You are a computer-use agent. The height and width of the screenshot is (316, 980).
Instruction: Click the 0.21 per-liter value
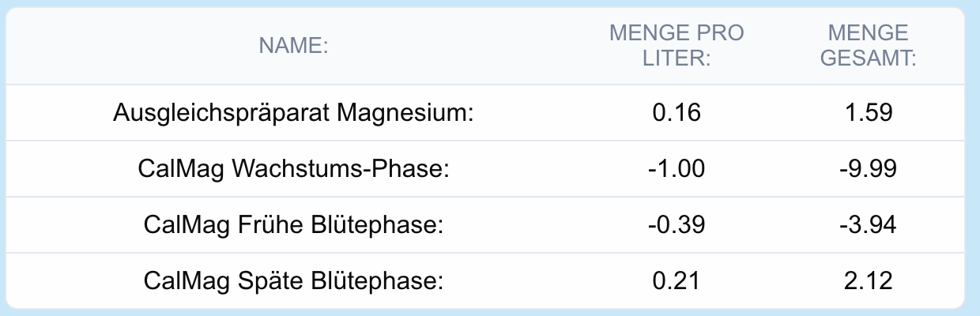click(677, 280)
